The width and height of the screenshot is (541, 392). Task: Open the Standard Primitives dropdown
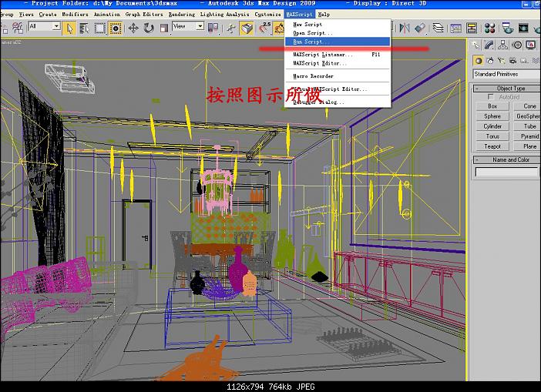tap(506, 74)
